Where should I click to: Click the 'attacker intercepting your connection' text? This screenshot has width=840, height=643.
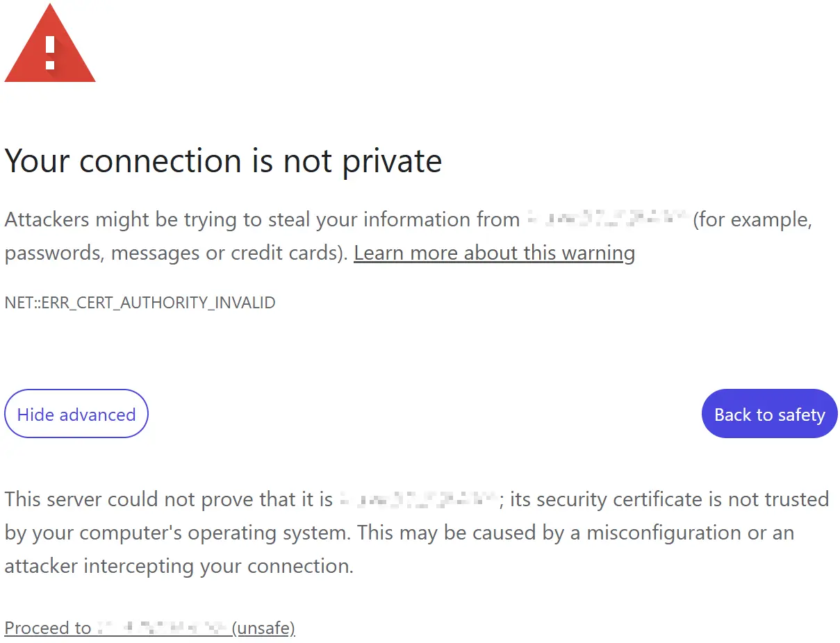click(x=179, y=566)
